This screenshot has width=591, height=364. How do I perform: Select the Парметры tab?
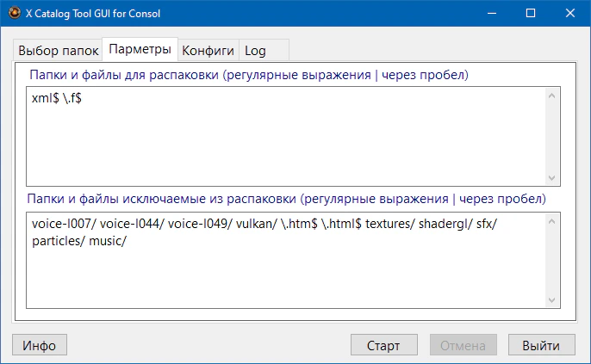[x=140, y=50]
